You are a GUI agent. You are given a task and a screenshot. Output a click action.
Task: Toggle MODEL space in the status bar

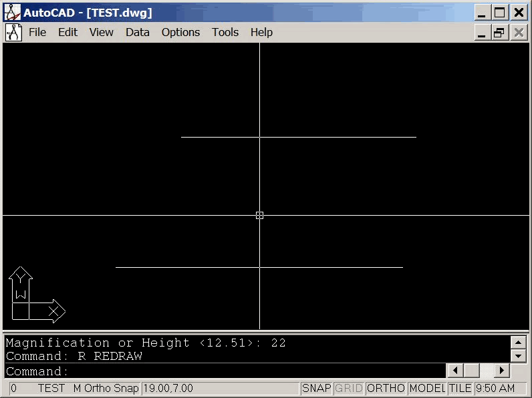[427, 388]
